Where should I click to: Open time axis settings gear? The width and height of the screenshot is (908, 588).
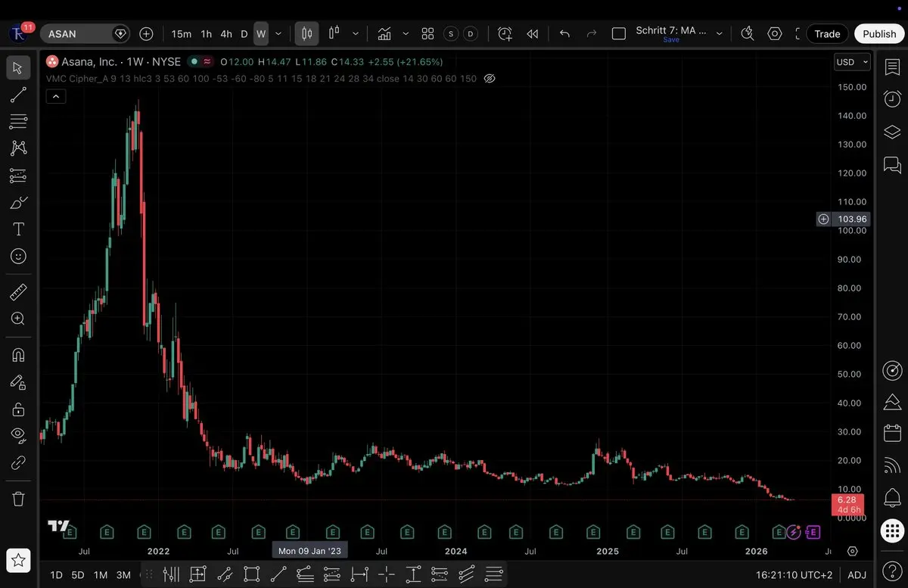[853, 551]
